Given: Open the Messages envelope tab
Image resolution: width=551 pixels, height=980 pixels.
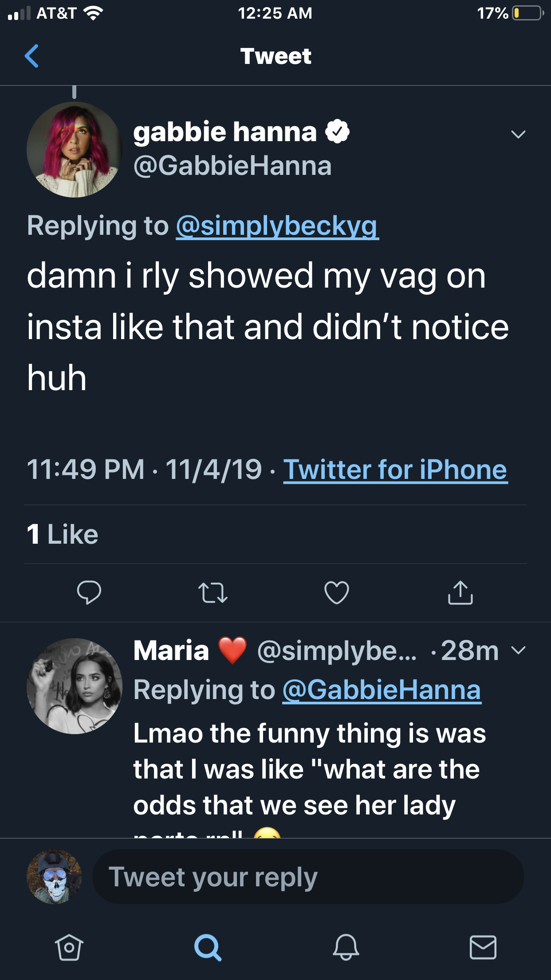Looking at the screenshot, I should 483,947.
